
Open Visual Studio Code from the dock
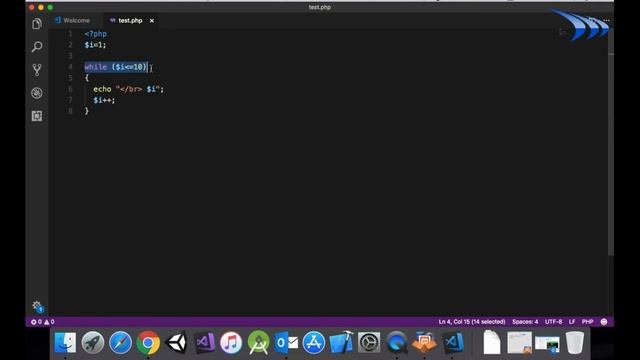452,342
